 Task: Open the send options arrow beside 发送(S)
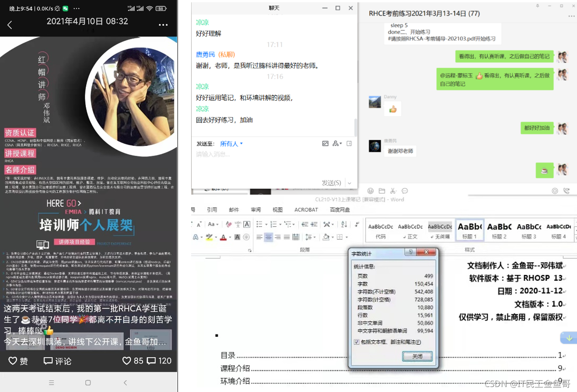pyautogui.click(x=349, y=183)
